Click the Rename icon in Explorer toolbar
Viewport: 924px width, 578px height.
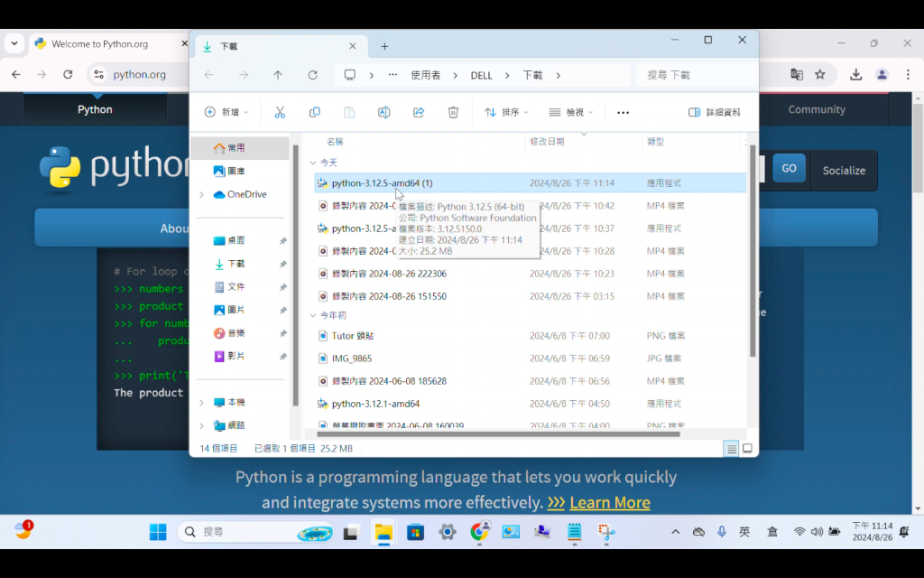pyautogui.click(x=383, y=112)
